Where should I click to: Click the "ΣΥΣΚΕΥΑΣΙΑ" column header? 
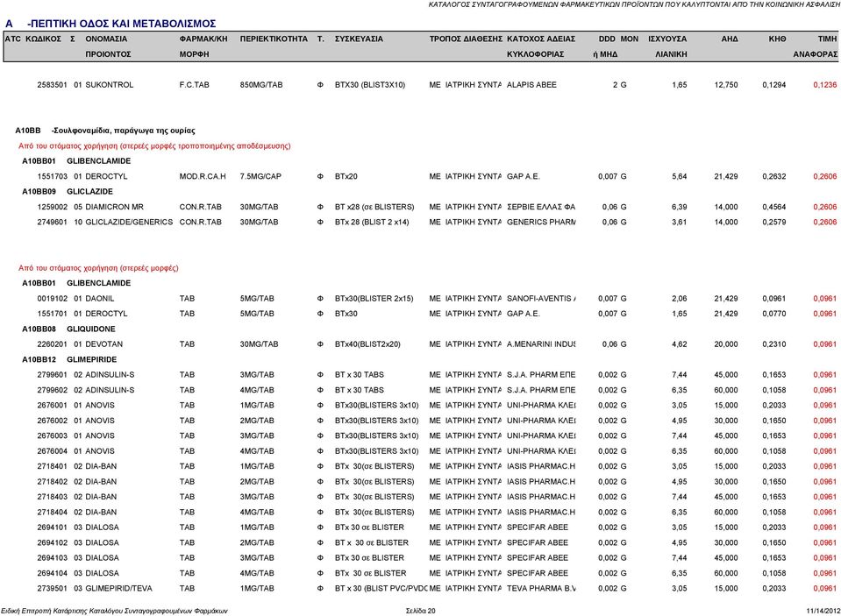[x=359, y=39]
